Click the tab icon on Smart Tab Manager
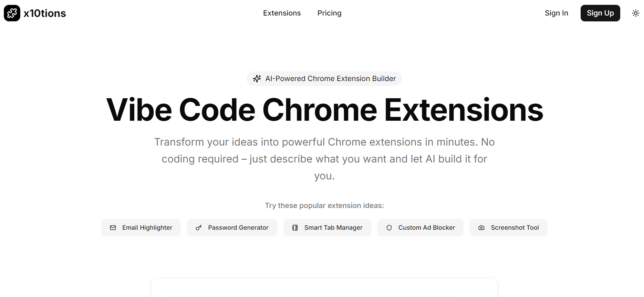Screen dimensions: 644x297 (x=295, y=228)
